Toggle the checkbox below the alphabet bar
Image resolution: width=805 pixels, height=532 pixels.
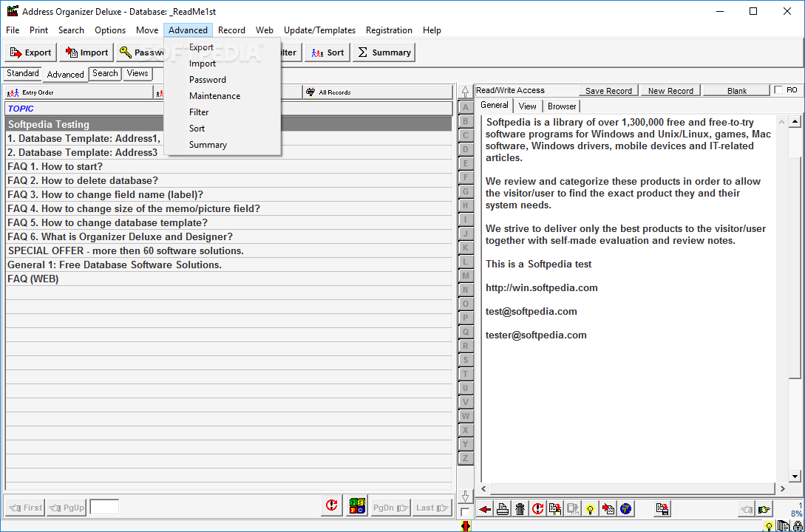[465, 512]
